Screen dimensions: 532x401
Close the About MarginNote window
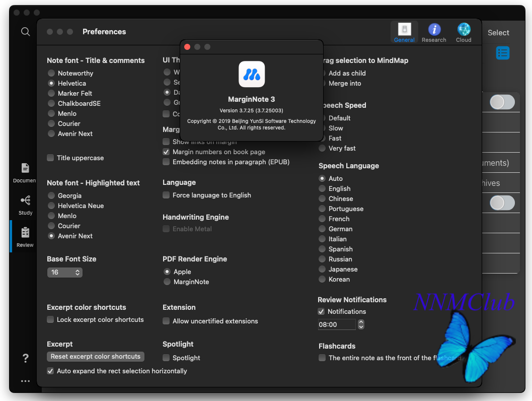(x=187, y=47)
